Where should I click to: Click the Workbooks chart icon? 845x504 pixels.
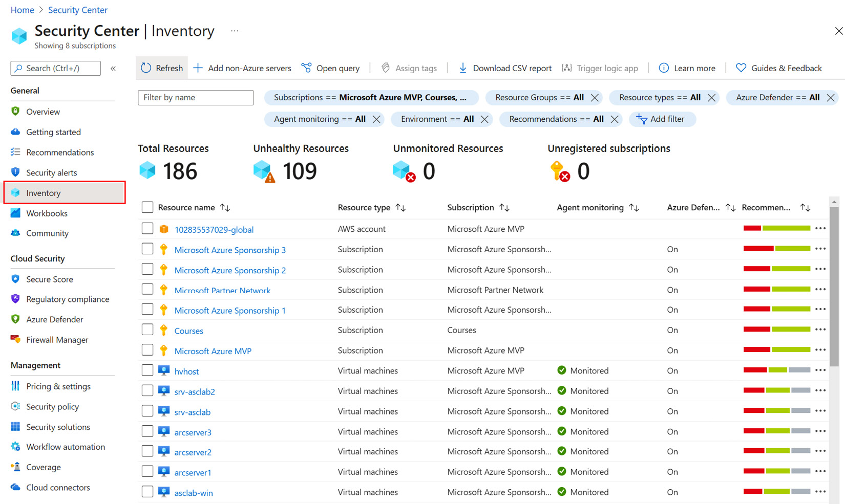15,213
